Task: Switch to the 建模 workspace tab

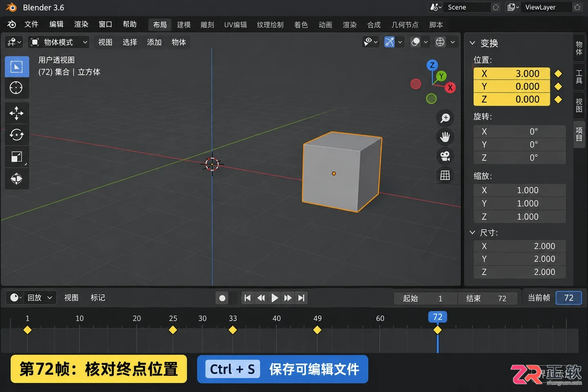Action: pos(184,25)
